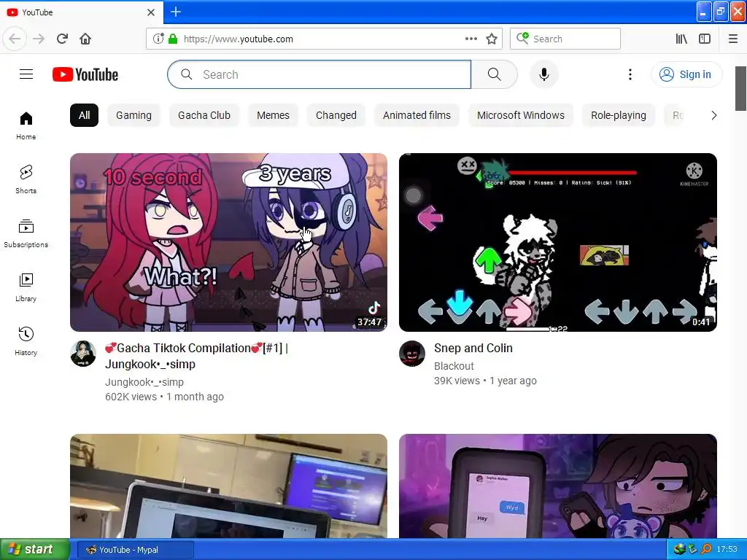Screen dimensions: 747x560
Task: Open Library from the sidebar
Action: click(26, 287)
